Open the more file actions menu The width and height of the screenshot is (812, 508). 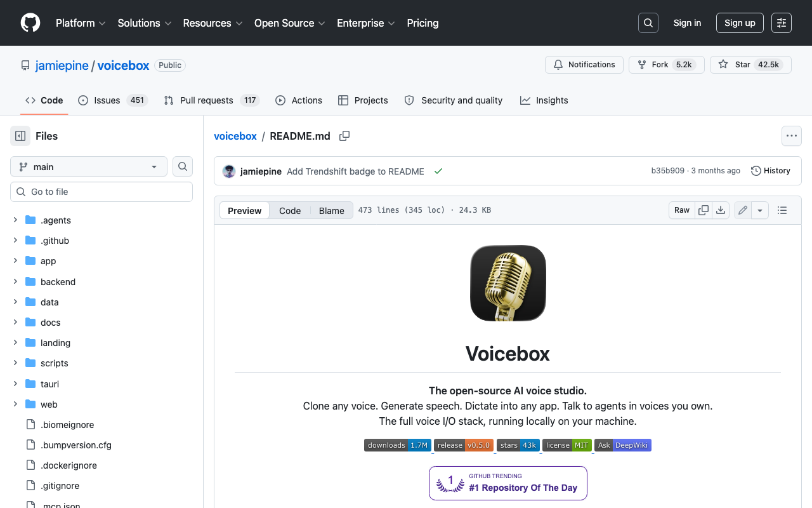click(791, 136)
